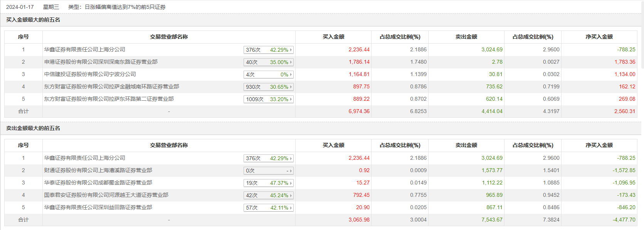
Task: Open 57次 42.11% box for 华鑫证券深圳益田路
Action: pos(269,208)
